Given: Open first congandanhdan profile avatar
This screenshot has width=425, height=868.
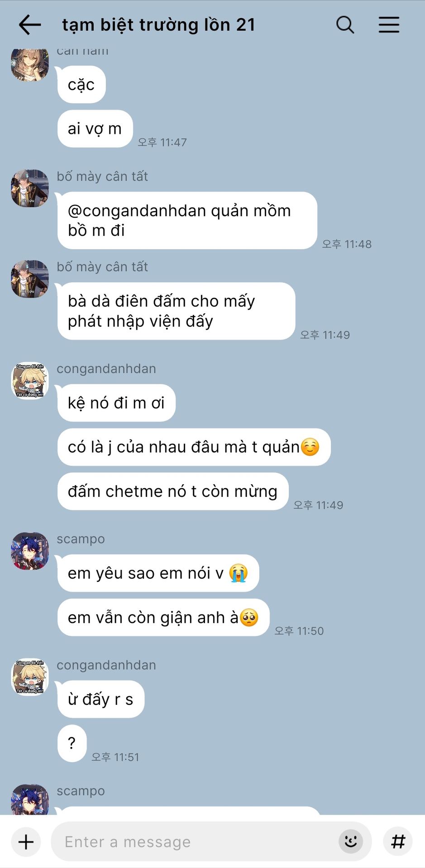Looking at the screenshot, I should click(x=30, y=381).
